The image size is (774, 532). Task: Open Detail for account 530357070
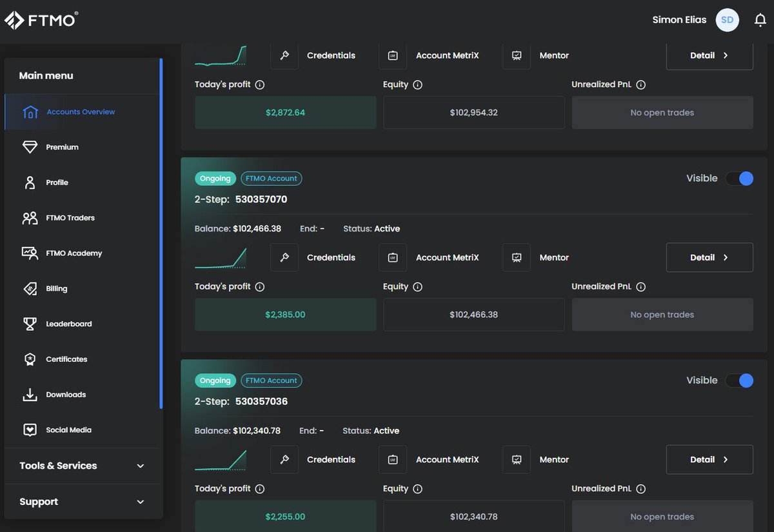709,257
